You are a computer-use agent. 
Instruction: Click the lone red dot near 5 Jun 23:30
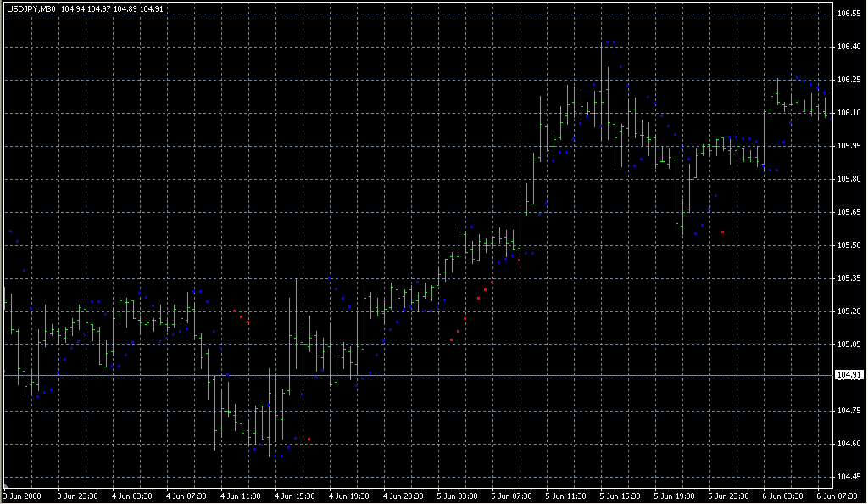(x=722, y=232)
